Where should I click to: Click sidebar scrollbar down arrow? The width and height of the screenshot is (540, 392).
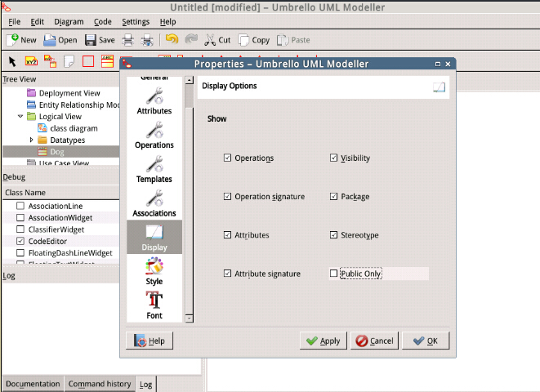189,318
